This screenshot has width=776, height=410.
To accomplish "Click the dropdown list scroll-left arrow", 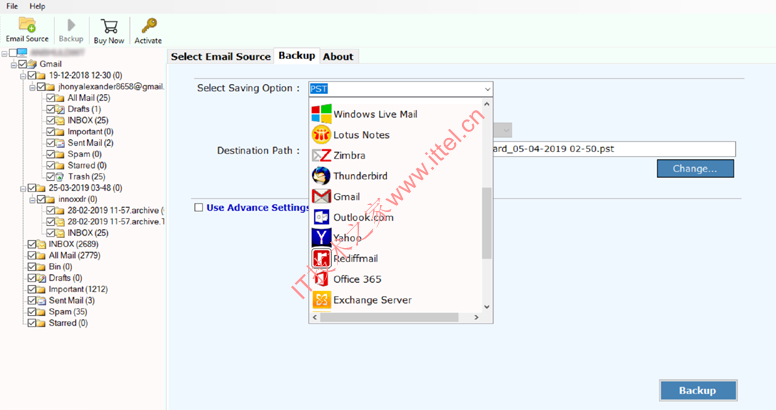I will 315,317.
